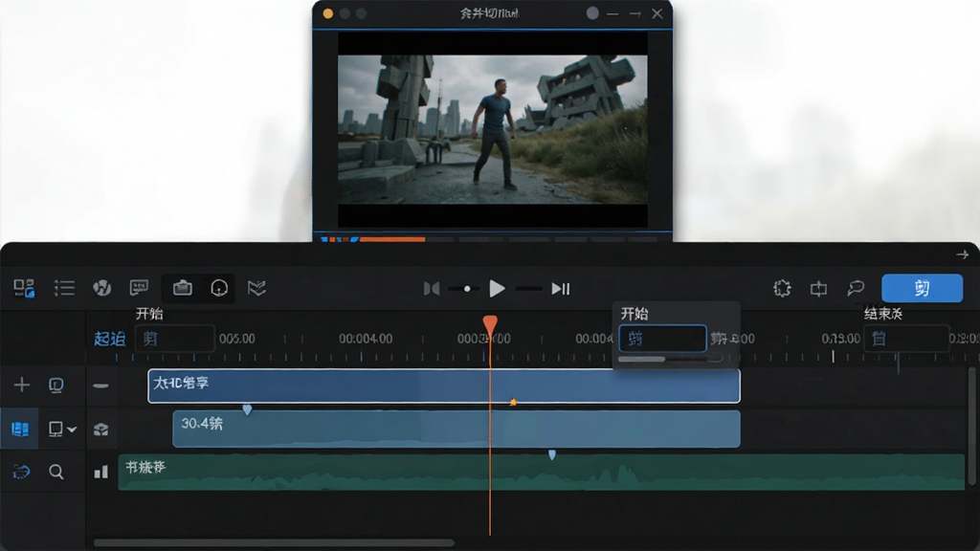Click the bar-chart levels icon on audio track
The height and width of the screenshot is (551, 980).
point(100,472)
